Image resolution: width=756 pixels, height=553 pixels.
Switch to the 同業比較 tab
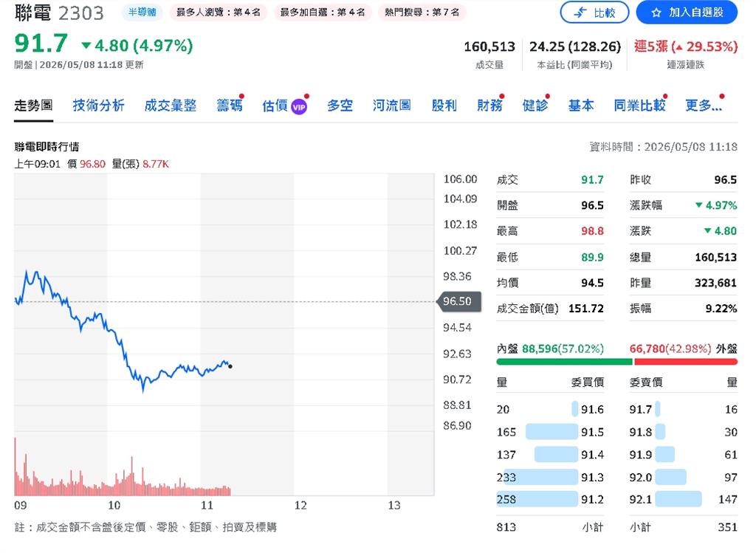tap(639, 105)
